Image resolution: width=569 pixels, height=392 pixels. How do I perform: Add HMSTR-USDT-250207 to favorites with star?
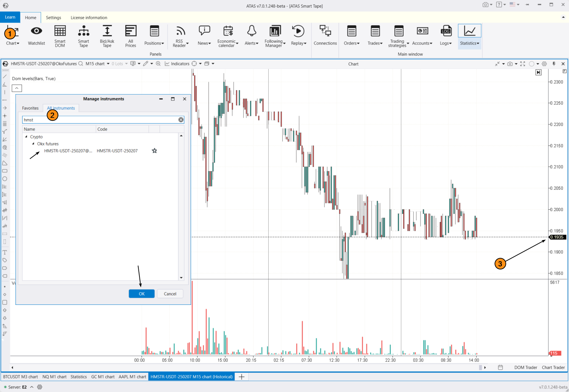pos(154,151)
